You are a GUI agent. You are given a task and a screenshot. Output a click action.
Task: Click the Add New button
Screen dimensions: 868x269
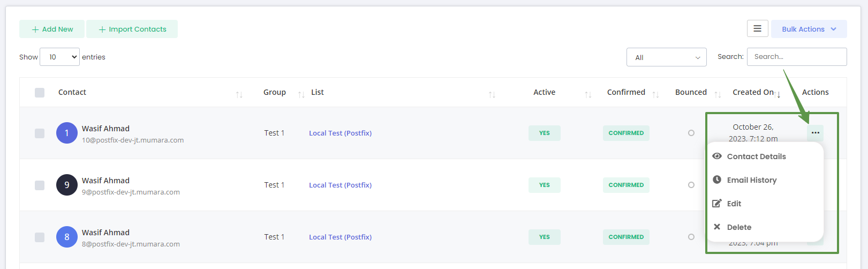52,29
